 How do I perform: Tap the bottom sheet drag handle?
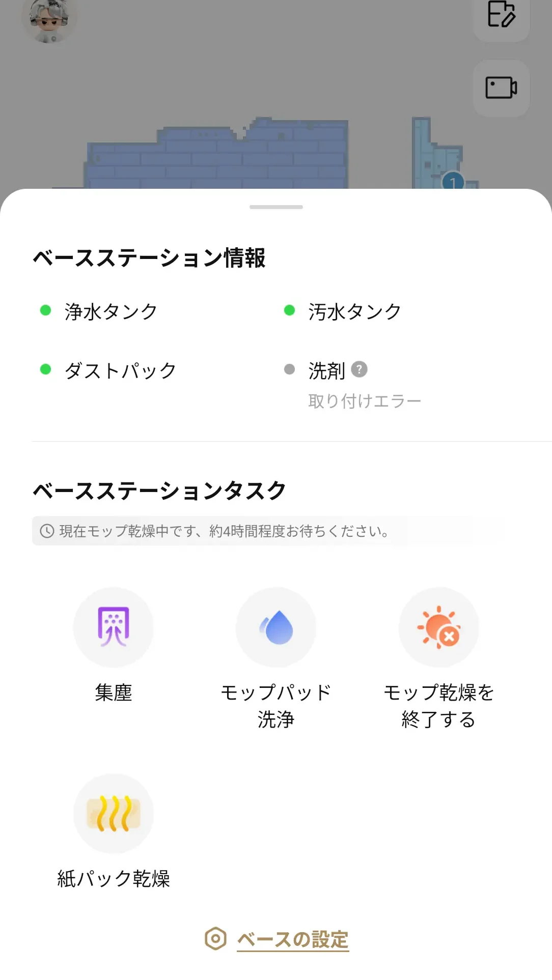(x=276, y=207)
